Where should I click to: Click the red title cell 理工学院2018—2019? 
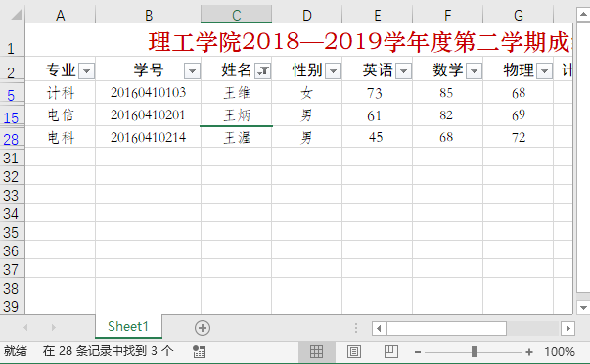pyautogui.click(x=299, y=41)
